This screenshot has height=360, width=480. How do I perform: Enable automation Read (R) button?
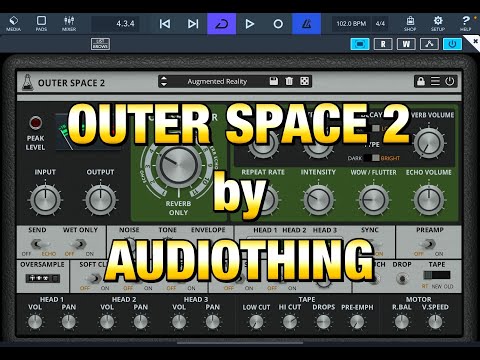tap(383, 44)
